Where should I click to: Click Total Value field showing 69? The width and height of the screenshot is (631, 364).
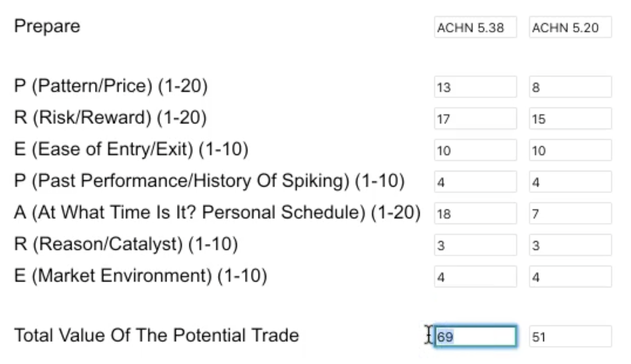pyautogui.click(x=475, y=336)
